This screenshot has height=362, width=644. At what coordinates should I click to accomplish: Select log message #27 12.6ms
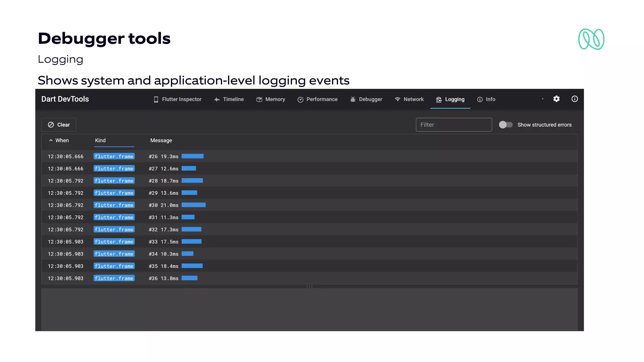point(164,169)
